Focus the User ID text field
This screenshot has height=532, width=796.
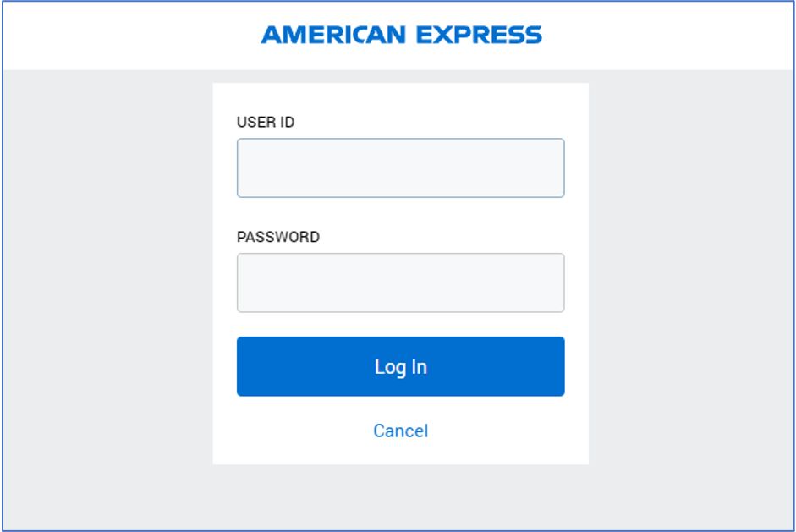400,167
